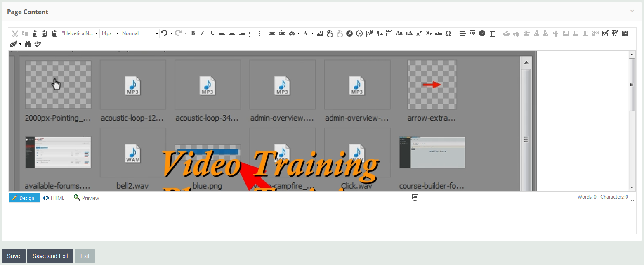The image size is (644, 265).
Task: Open Find and Replace
Action: click(x=27, y=44)
